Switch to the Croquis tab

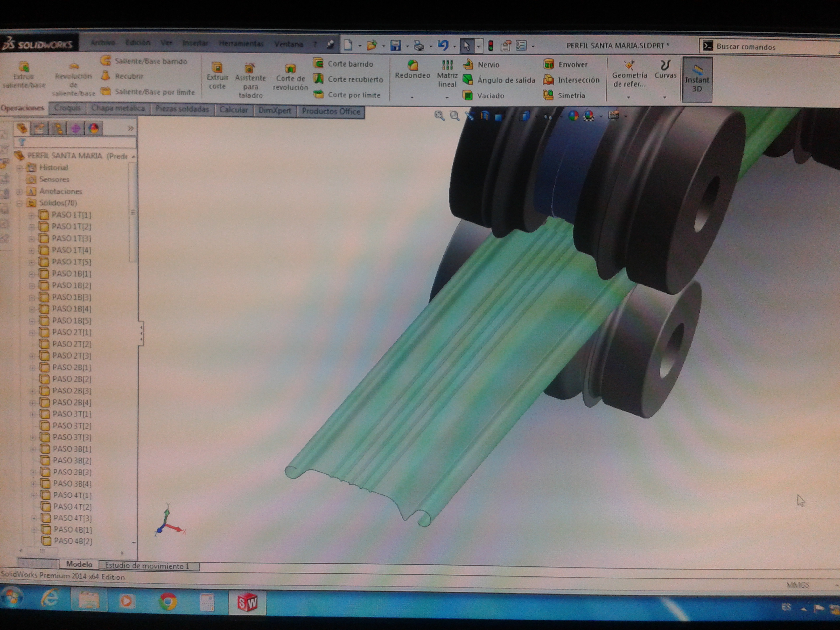67,108
